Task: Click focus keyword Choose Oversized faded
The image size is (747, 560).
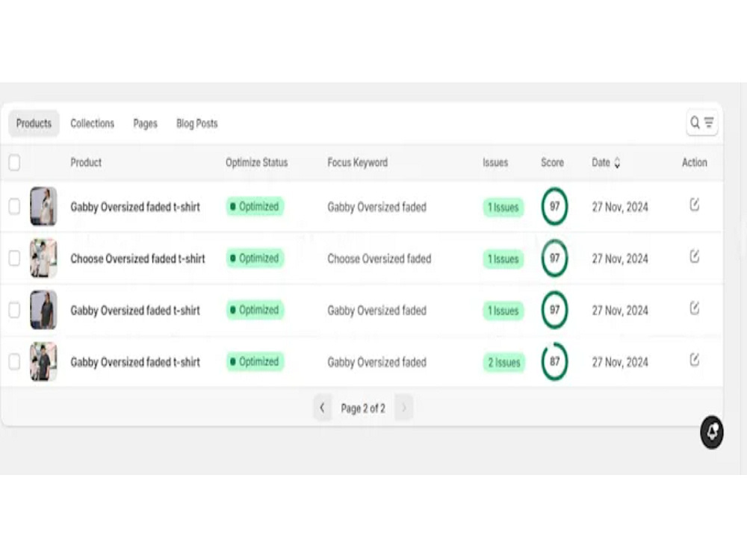Action: coord(379,258)
